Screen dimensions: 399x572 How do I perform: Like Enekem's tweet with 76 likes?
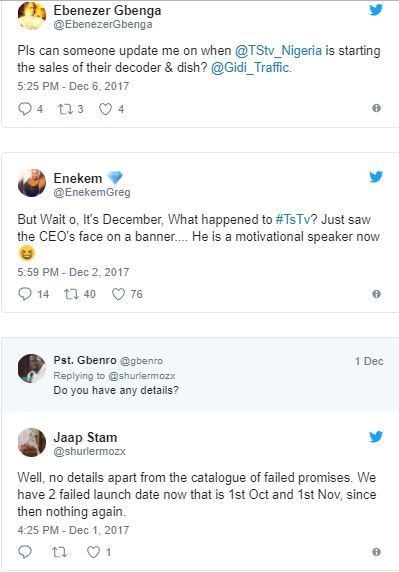coord(118,294)
